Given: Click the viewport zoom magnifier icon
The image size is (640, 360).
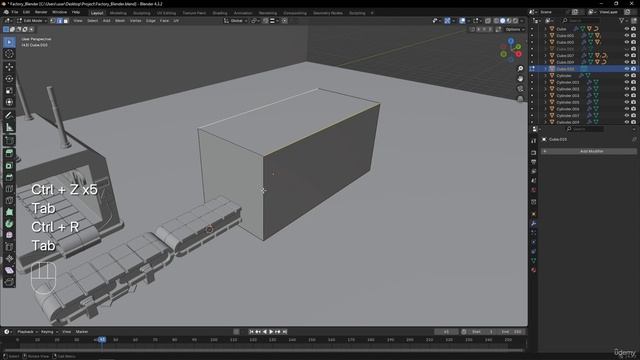Looking at the screenshot, I should pos(520,69).
